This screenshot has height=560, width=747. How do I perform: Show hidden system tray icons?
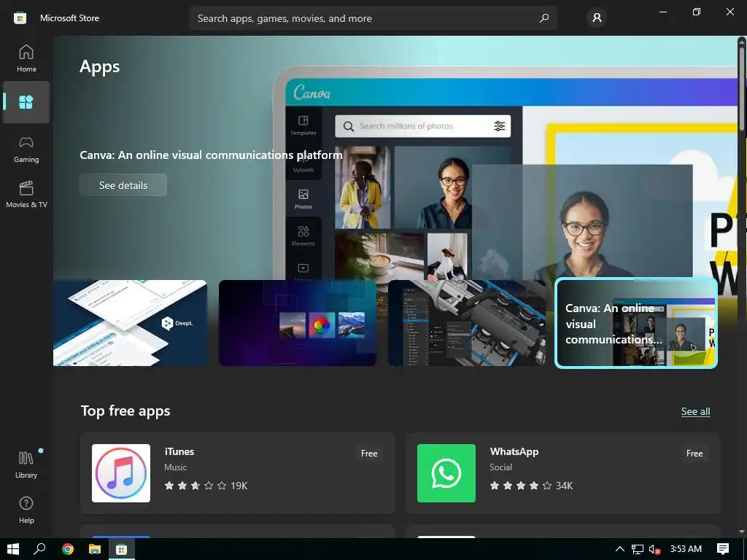pos(620,549)
